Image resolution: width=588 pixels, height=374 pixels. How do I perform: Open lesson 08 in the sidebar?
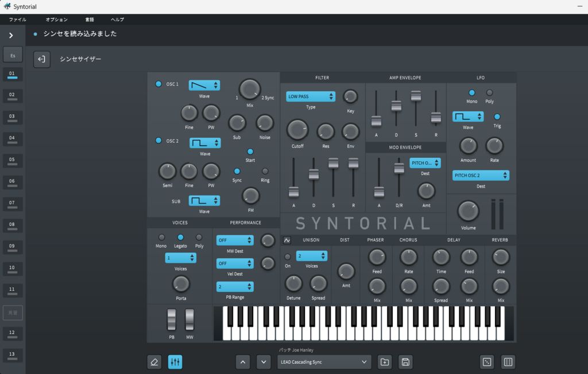[x=13, y=225]
